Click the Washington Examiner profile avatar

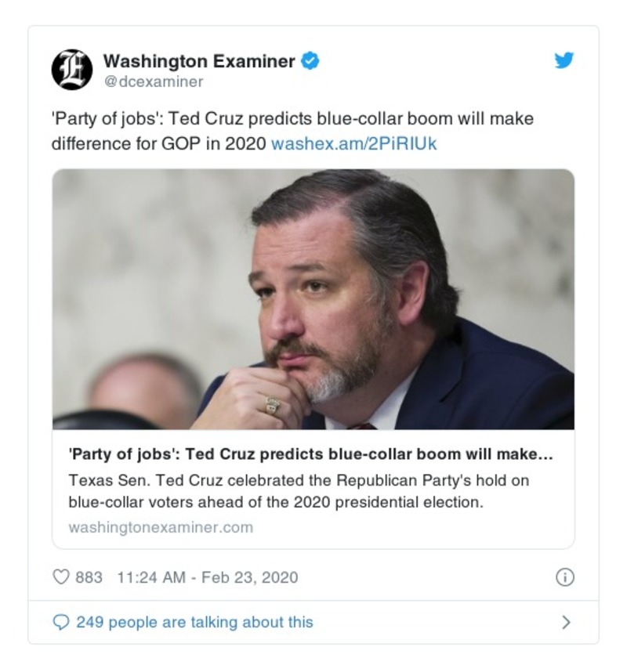pos(72,70)
